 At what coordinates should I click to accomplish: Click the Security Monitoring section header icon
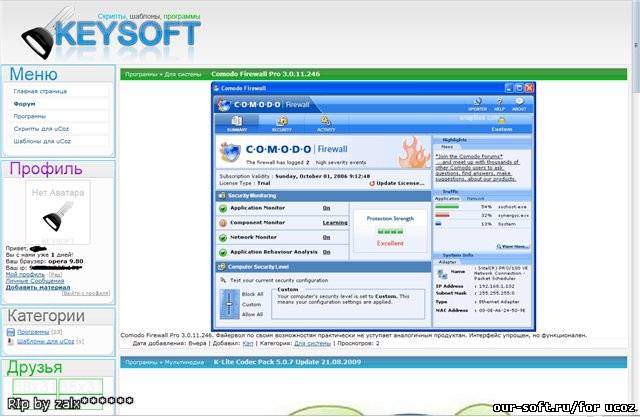tap(222, 196)
